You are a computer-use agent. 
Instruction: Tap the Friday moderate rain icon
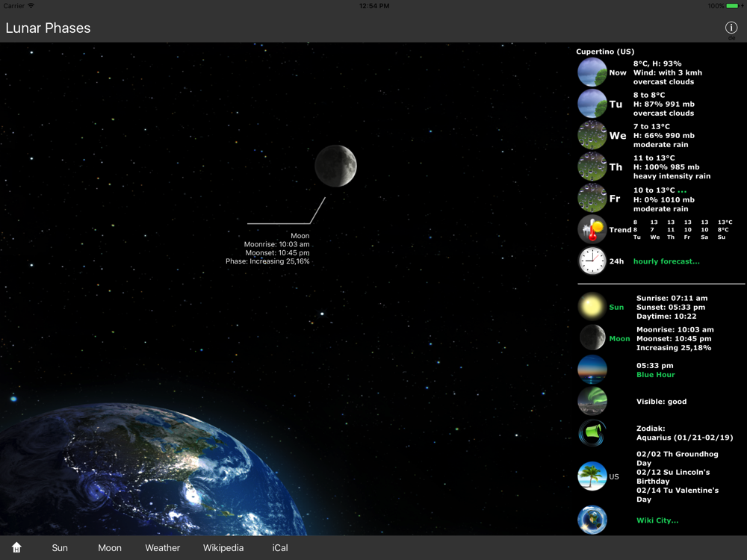coord(592,198)
